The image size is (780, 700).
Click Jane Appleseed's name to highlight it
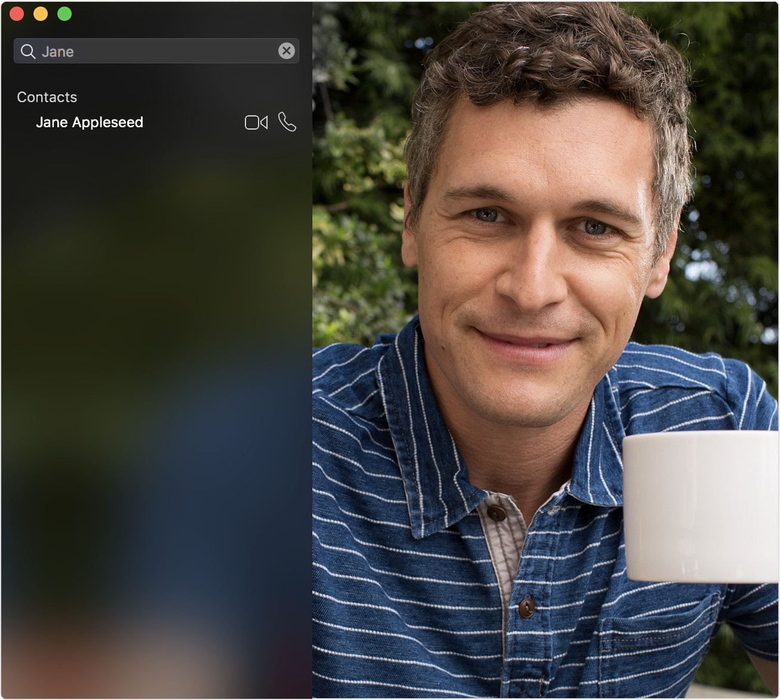(90, 122)
